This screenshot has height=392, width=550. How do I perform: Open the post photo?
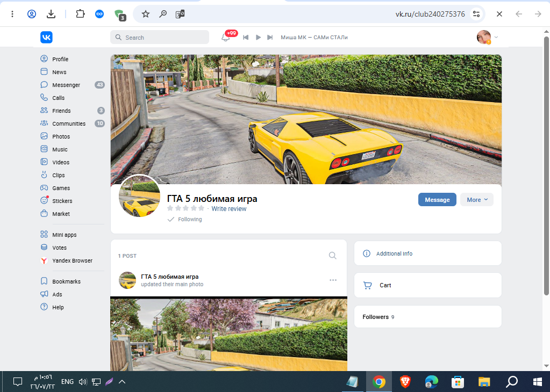(x=228, y=334)
